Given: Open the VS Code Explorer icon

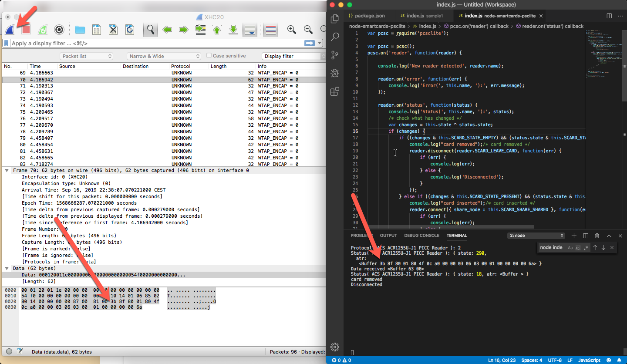Looking at the screenshot, I should 335,19.
